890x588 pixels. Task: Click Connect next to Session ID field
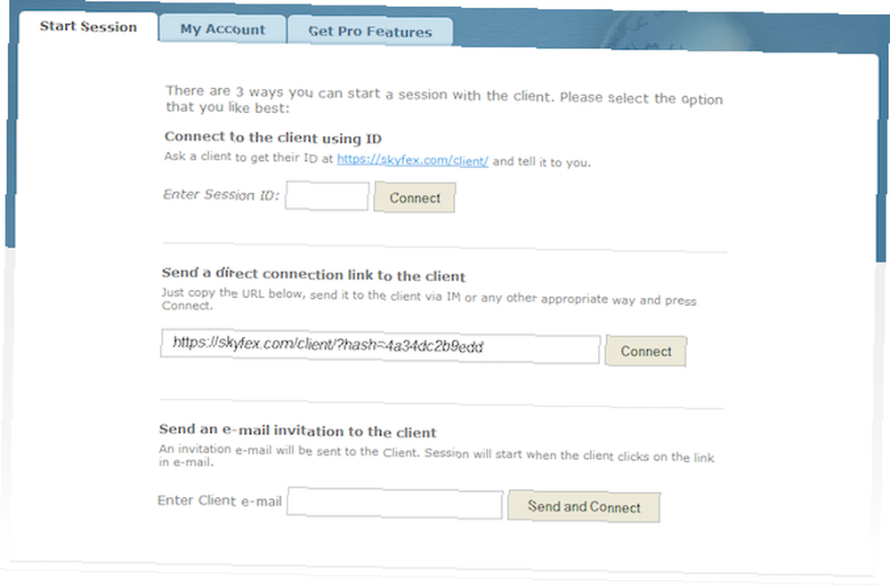415,197
